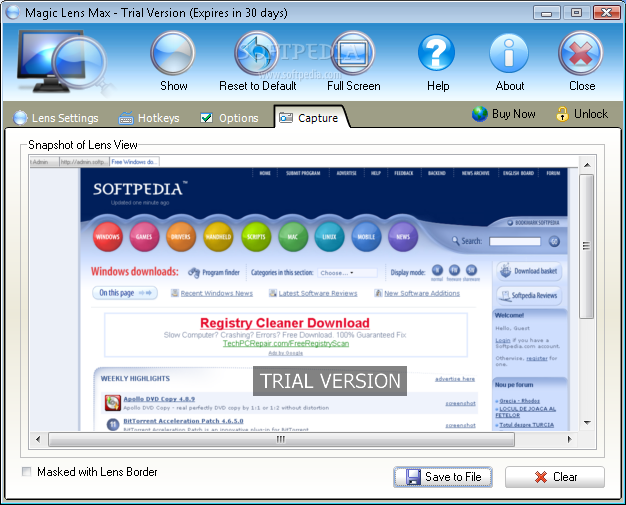Click the Unlock link text
The width and height of the screenshot is (626, 505).
point(591,114)
